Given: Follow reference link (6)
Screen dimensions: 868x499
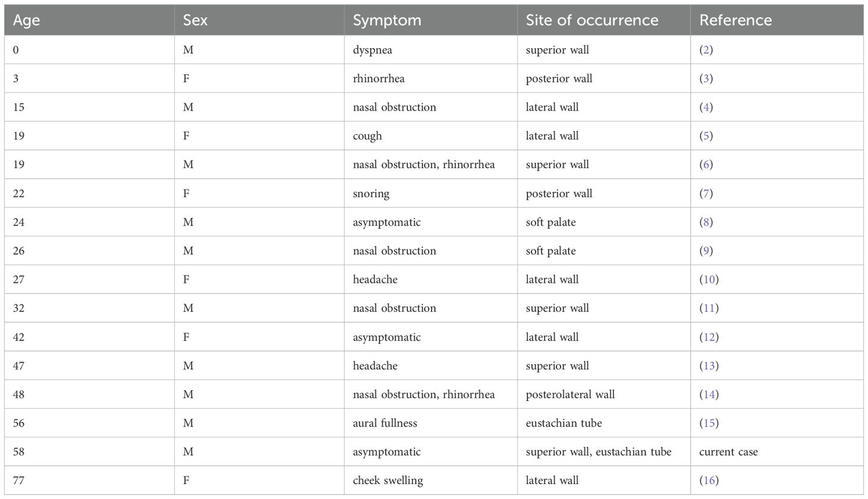Looking at the screenshot, I should [x=706, y=165].
